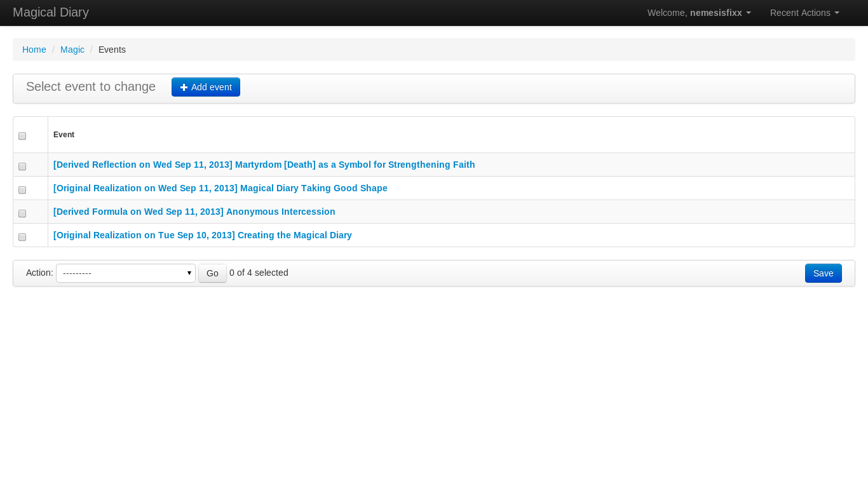This screenshot has width=868, height=488.
Task: Open the Magic breadcrumb link
Action: (72, 50)
